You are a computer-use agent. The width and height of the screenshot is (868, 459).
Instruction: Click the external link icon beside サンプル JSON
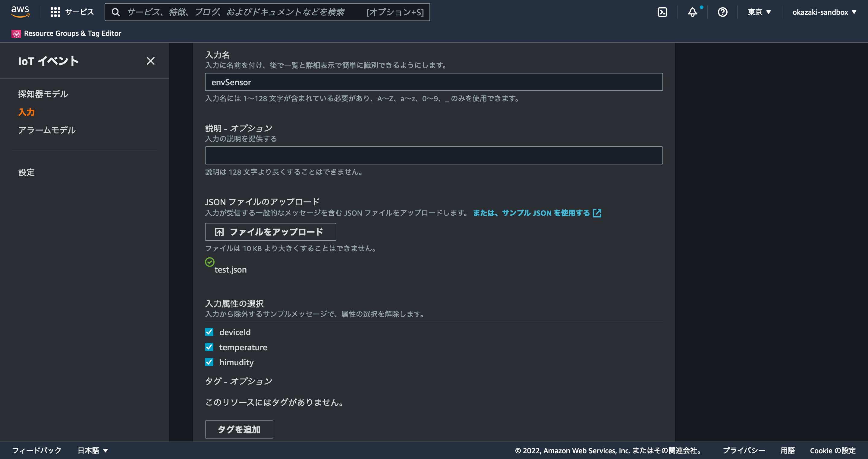coord(597,213)
